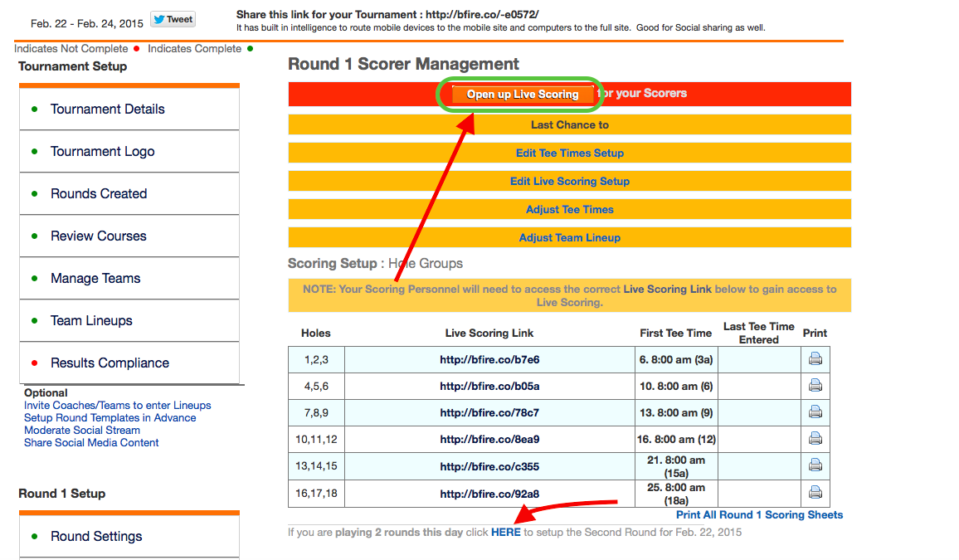Click Invite Coaches/Teams to enter Lineups

117,406
